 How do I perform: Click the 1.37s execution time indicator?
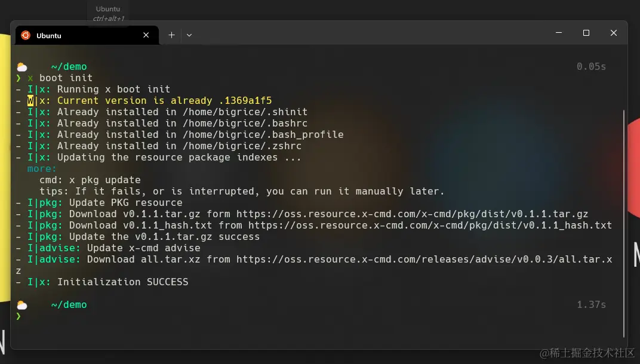(x=591, y=305)
